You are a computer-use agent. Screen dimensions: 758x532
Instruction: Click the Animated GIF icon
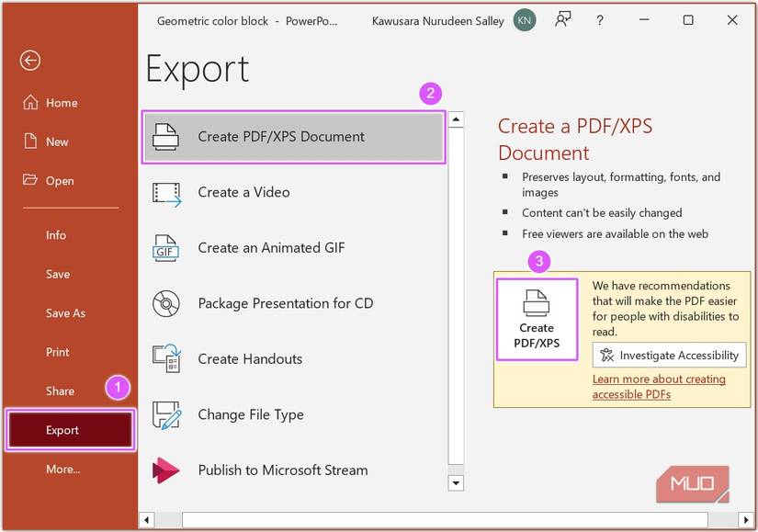click(166, 248)
